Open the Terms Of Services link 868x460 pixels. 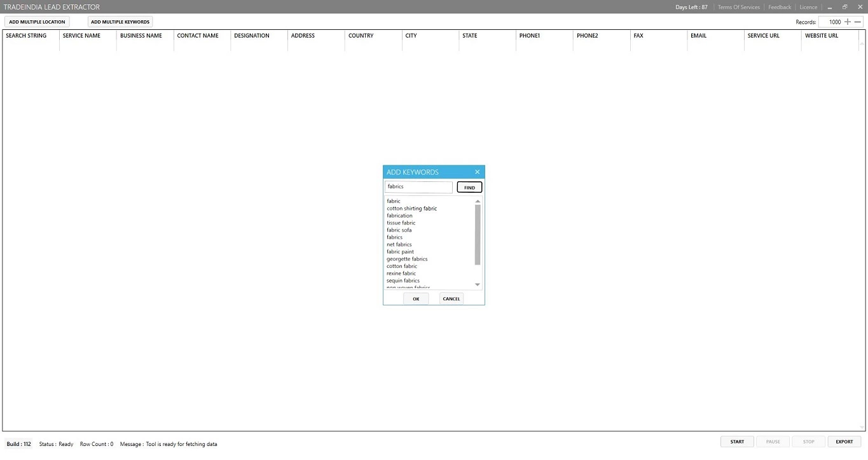coord(738,7)
